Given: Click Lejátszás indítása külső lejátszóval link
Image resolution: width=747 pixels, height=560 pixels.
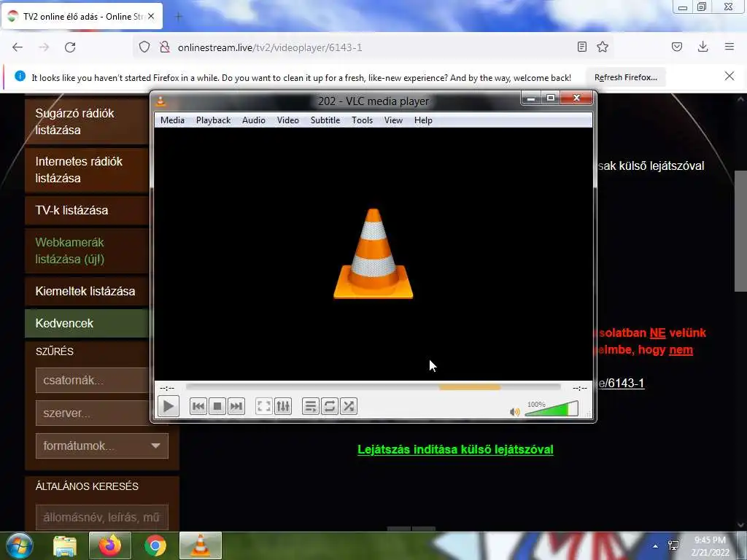Looking at the screenshot, I should 455,449.
